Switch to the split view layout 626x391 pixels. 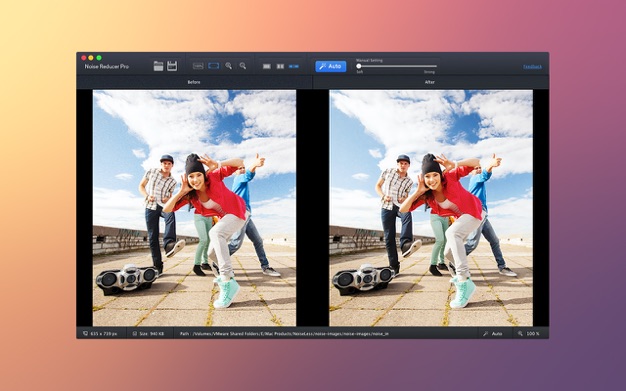point(280,66)
